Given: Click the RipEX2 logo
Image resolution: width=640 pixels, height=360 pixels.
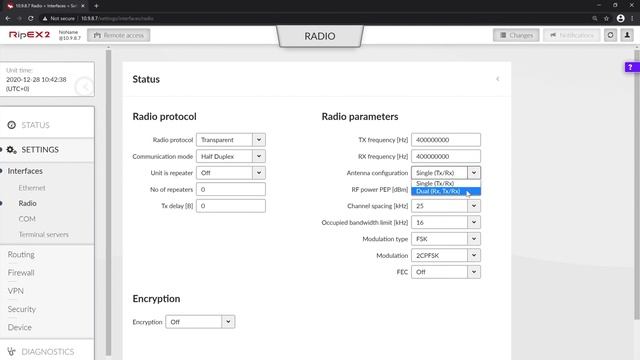Looking at the screenshot, I should pyautogui.click(x=29, y=35).
